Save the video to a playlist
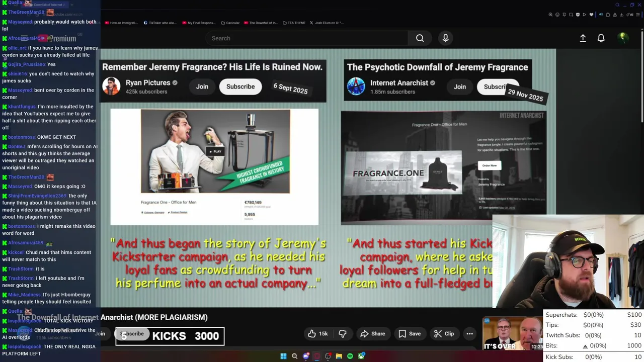The image size is (644, 362). [x=410, y=334]
